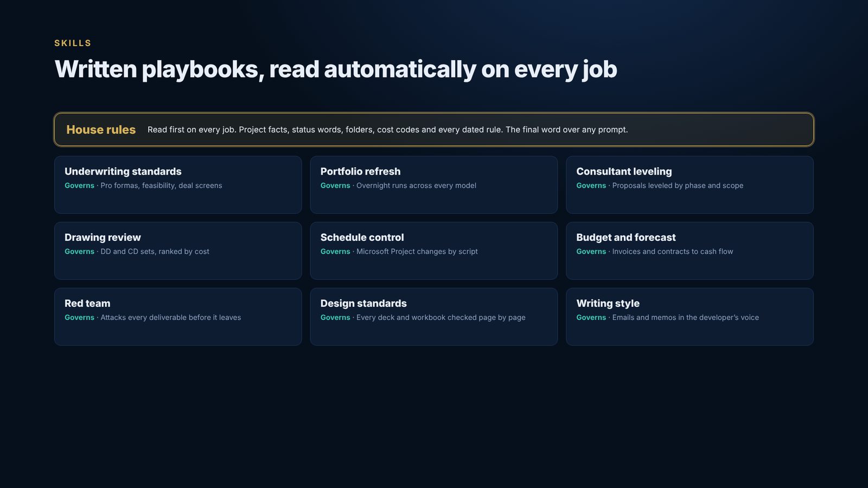Click 'Read first on every job' description text
Viewport: 868px width, 488px height.
point(388,130)
